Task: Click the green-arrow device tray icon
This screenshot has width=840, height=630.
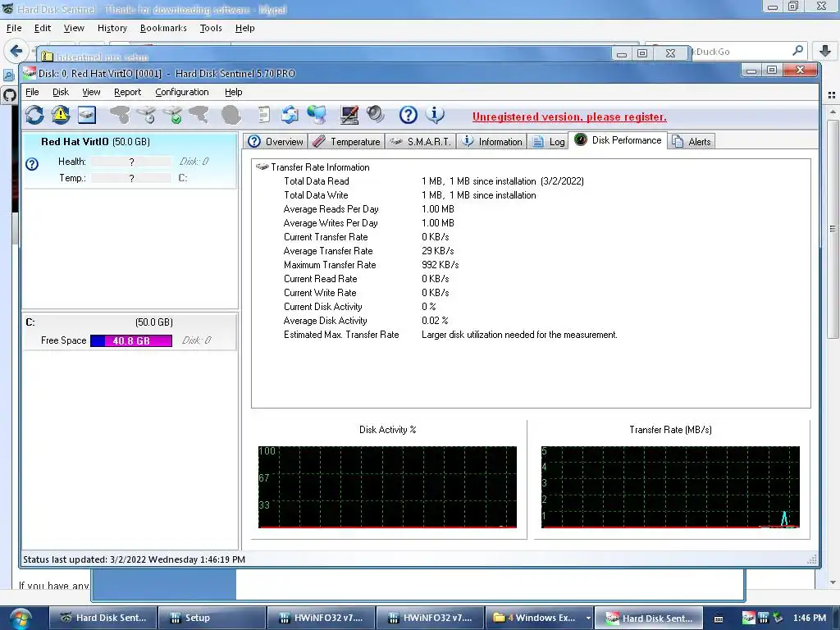Action: [778, 618]
